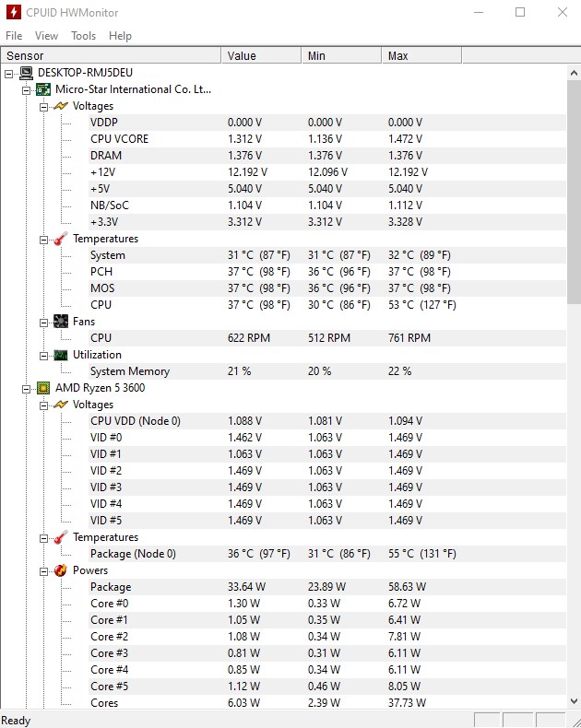
Task: Select the Cores total power row
Action: click(327, 703)
